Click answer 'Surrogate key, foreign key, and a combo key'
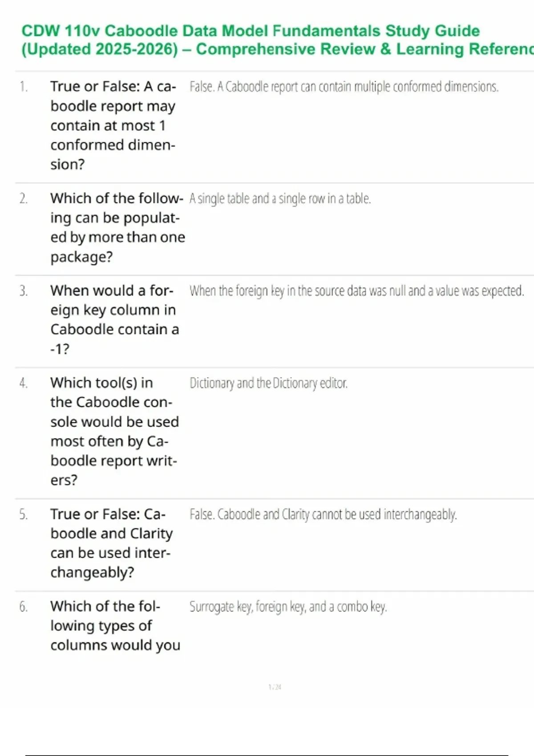 tap(288, 607)
